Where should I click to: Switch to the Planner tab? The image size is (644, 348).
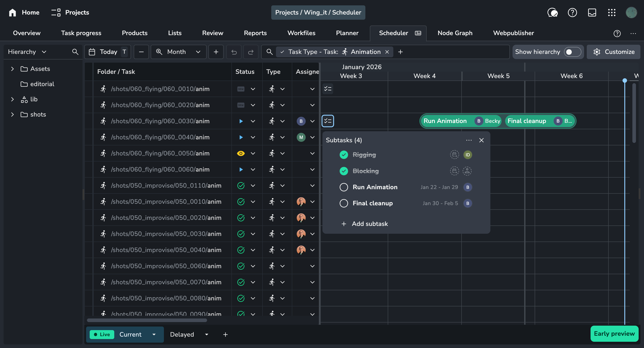pos(347,33)
